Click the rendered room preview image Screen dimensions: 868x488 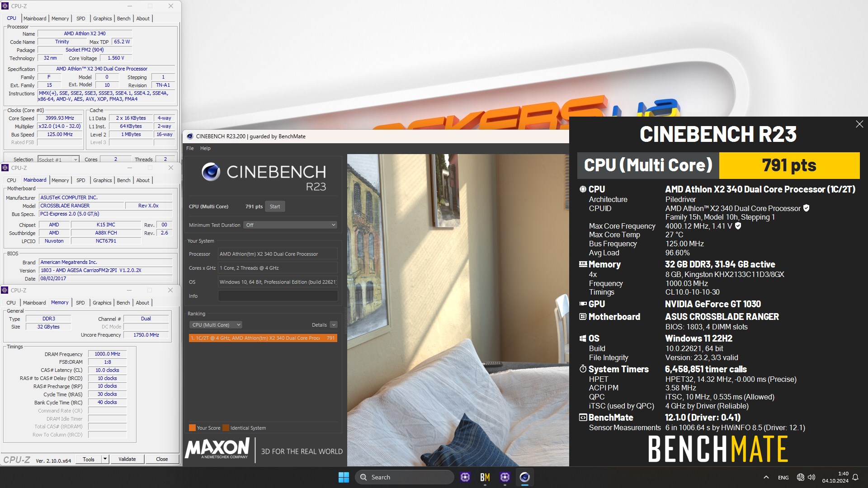point(458,310)
